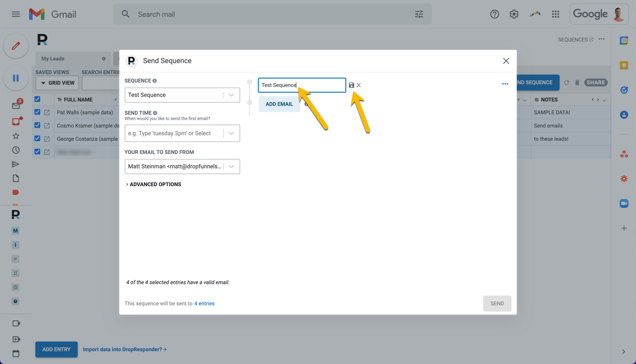Open the sequence three-dot options menu
Viewport: 636px width, 364px height.
click(x=505, y=84)
